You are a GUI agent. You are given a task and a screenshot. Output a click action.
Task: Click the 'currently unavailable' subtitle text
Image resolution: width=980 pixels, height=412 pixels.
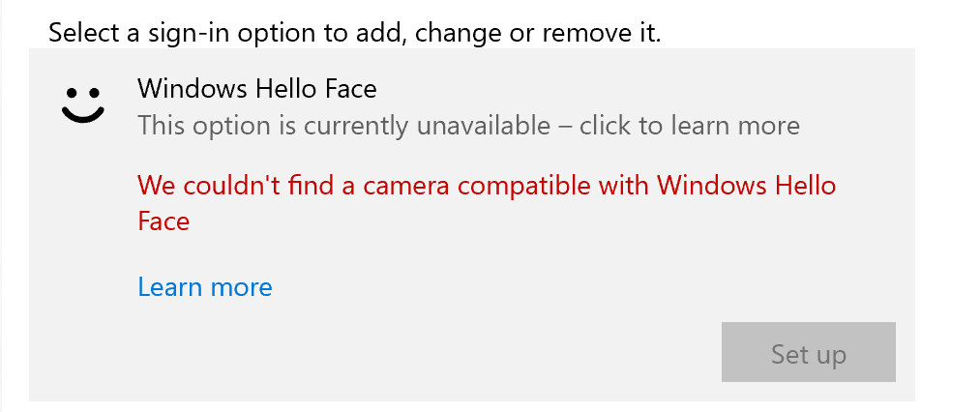(x=468, y=126)
